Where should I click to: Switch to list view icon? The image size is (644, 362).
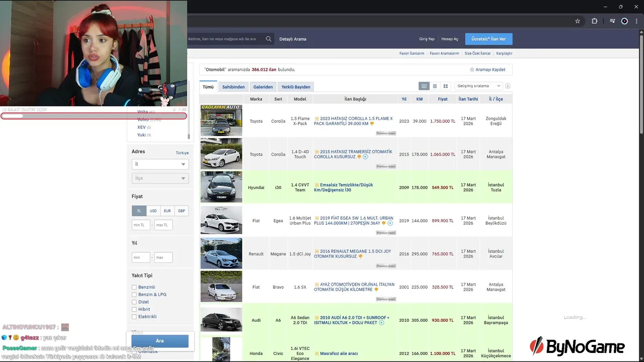(x=435, y=86)
